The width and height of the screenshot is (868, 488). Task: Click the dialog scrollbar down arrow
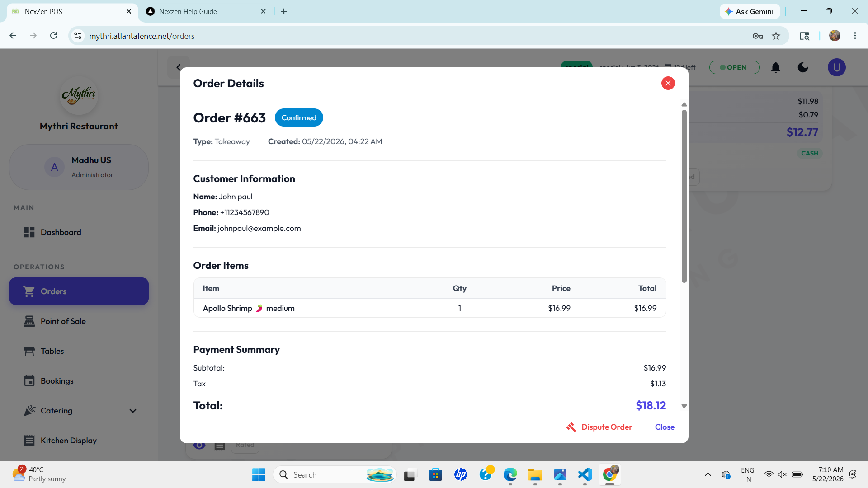click(x=684, y=406)
